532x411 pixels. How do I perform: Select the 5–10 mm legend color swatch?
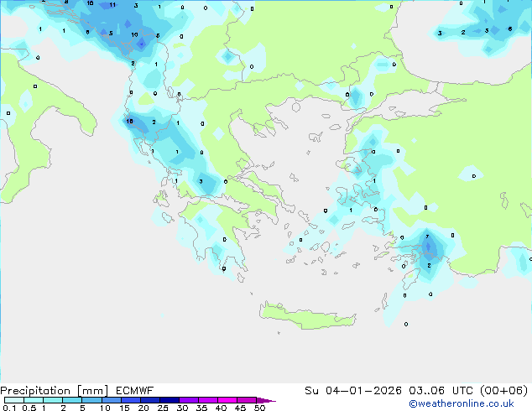pos(91,400)
